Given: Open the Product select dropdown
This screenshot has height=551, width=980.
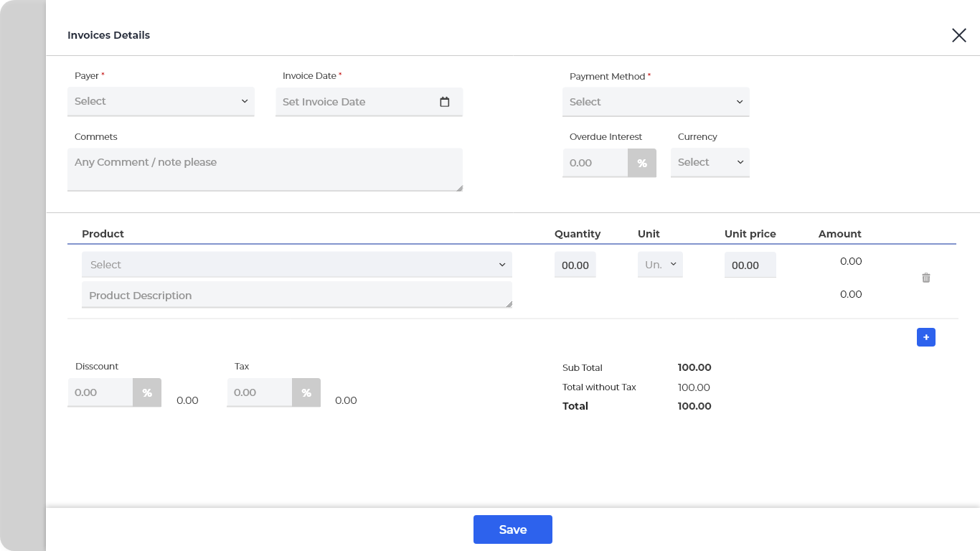Looking at the screenshot, I should [296, 265].
